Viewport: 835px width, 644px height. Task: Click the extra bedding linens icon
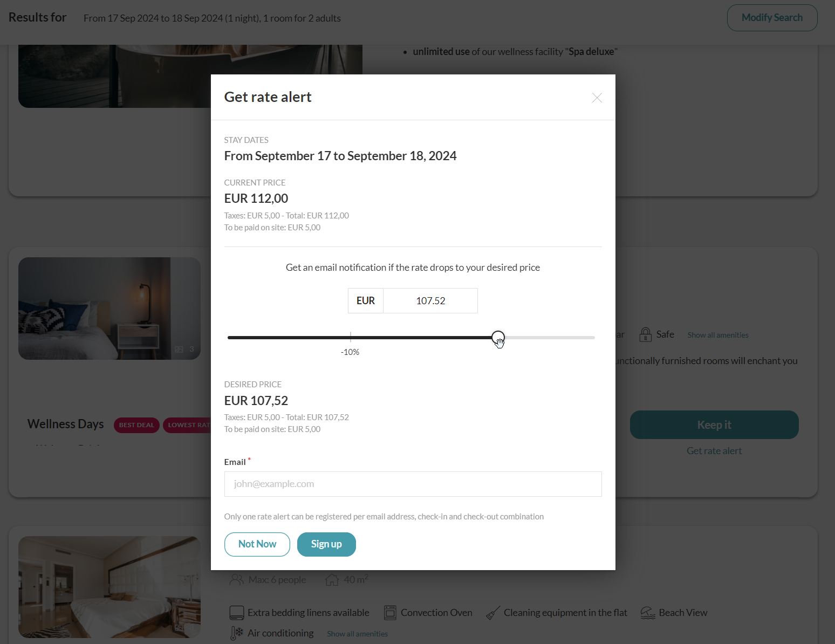click(x=237, y=613)
